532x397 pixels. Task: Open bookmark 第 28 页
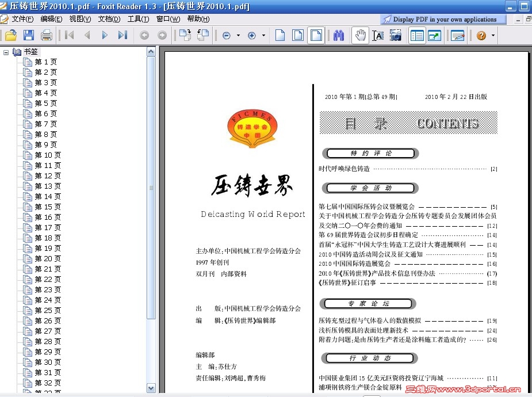click(48, 342)
